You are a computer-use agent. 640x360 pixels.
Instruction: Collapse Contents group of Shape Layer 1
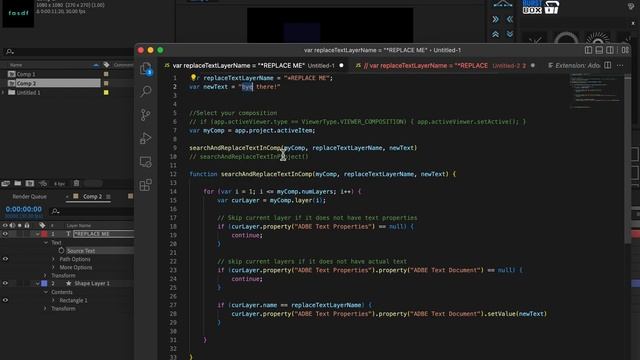[x=46, y=292]
